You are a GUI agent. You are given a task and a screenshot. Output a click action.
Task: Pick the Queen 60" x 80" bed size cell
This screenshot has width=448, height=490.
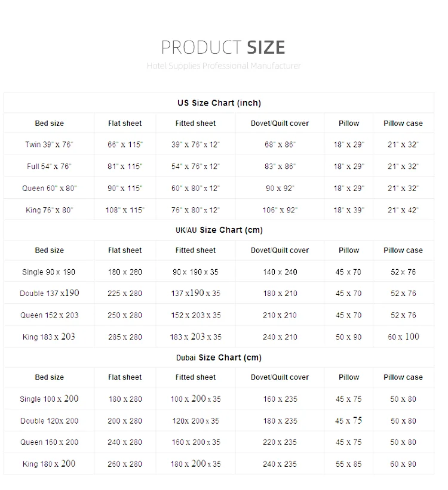49,188
